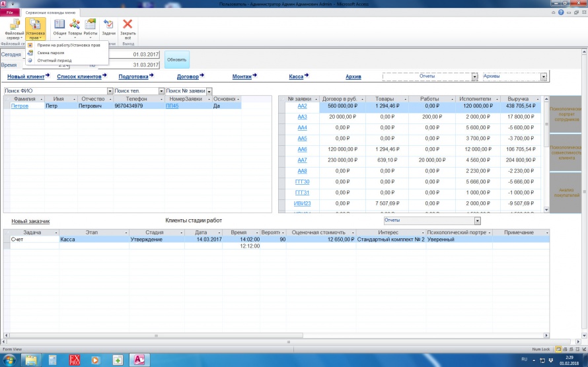Click the Общие ribbon icon
Viewport: 588px width, 367px height.
[x=59, y=26]
